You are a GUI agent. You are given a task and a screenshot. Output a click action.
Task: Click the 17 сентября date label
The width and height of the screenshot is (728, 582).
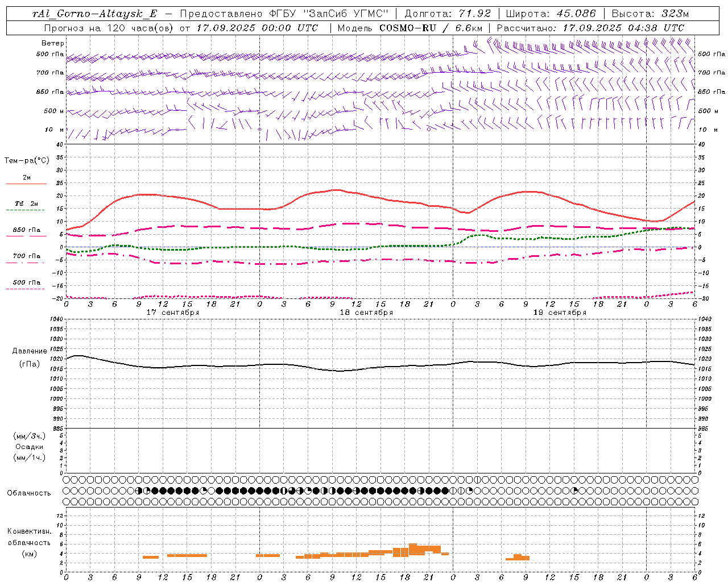pyautogui.click(x=173, y=313)
